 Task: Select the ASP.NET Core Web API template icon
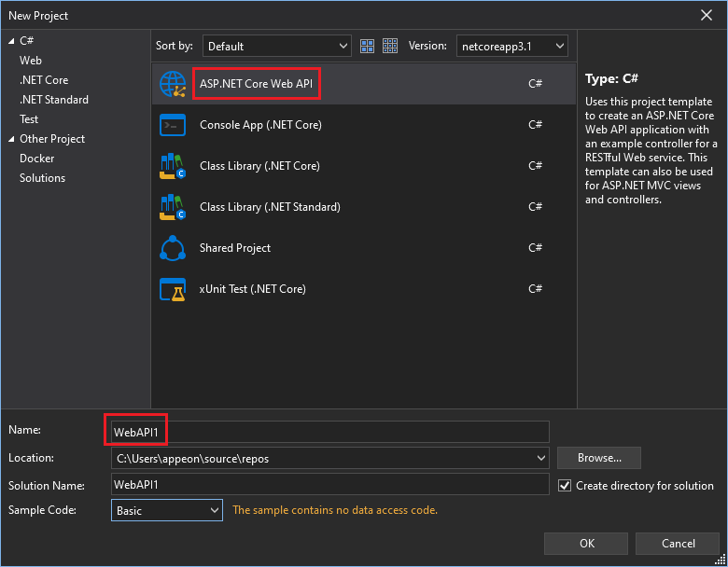pos(174,84)
